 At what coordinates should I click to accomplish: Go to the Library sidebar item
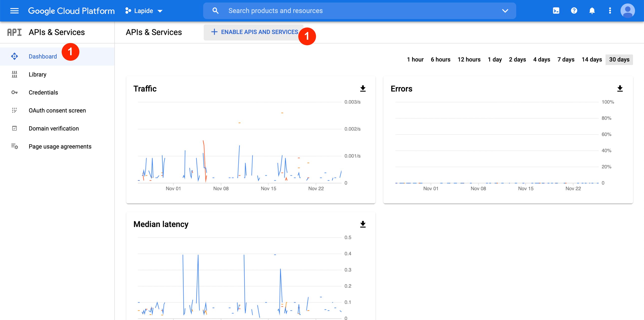coord(37,74)
